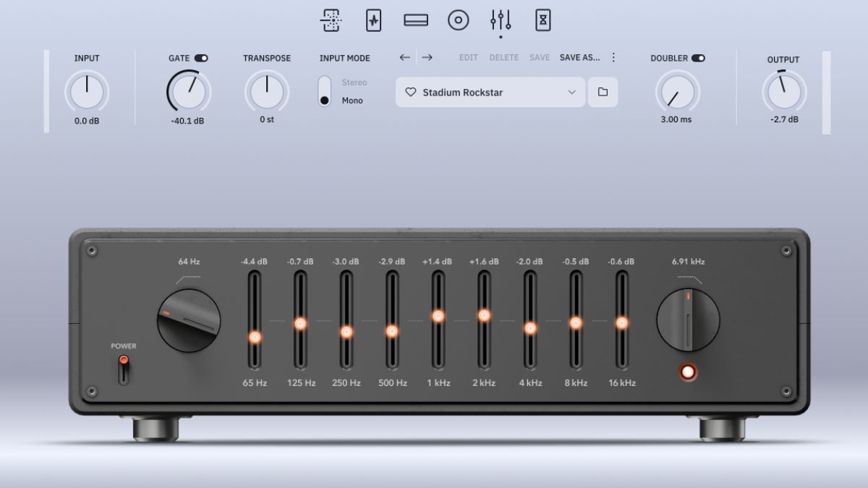Click the -2.7 dB output value
This screenshot has width=868, height=488.
click(x=784, y=120)
